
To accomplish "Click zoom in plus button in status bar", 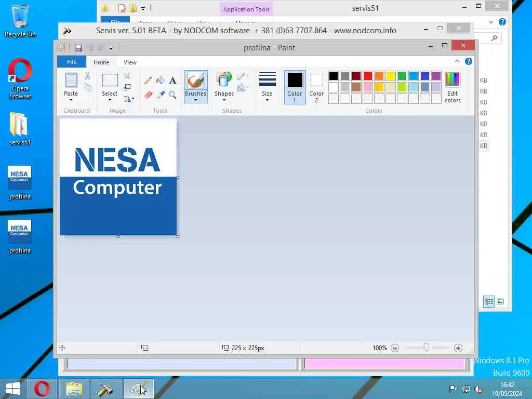I will [x=458, y=348].
